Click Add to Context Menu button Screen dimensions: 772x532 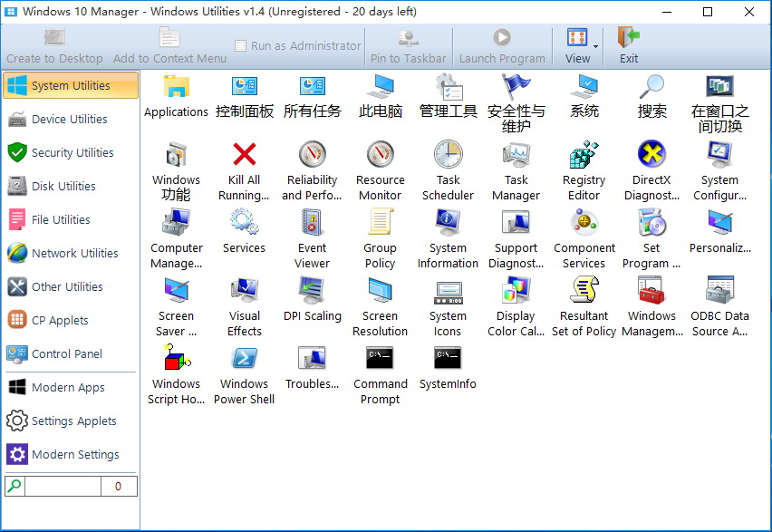point(169,46)
